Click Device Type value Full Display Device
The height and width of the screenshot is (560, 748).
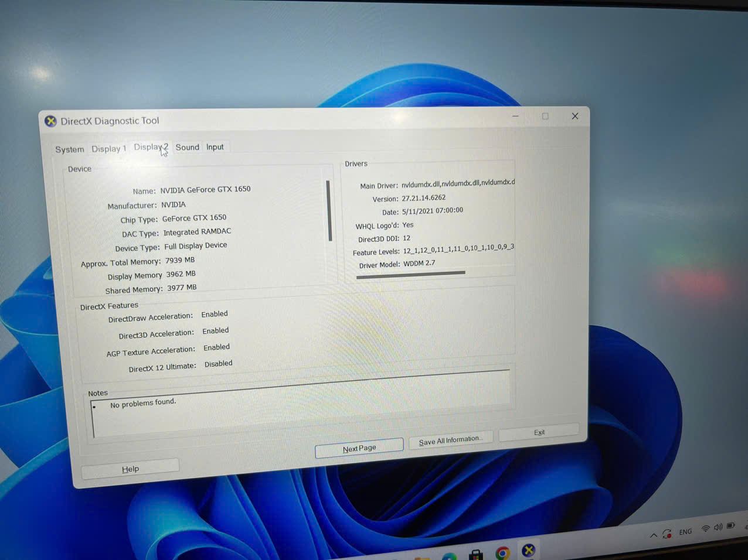pyautogui.click(x=195, y=246)
